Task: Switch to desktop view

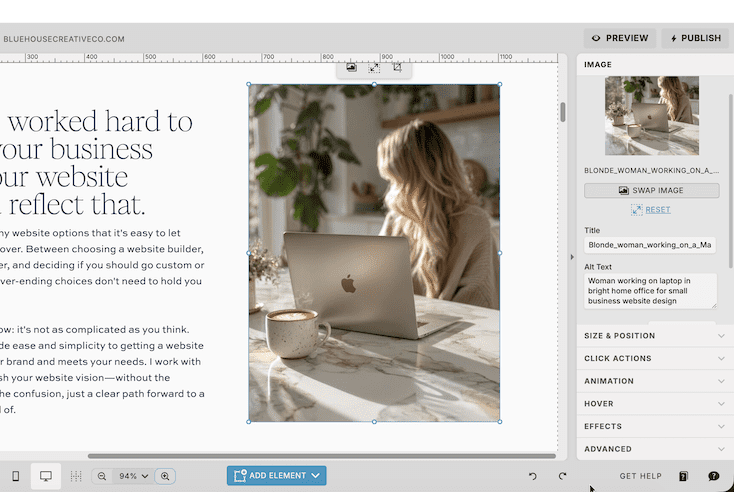Action: (45, 476)
